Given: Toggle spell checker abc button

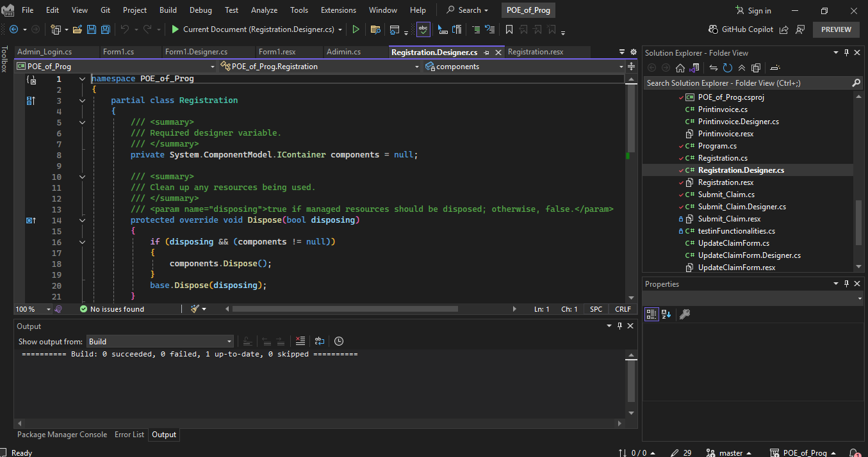Looking at the screenshot, I should pyautogui.click(x=423, y=29).
